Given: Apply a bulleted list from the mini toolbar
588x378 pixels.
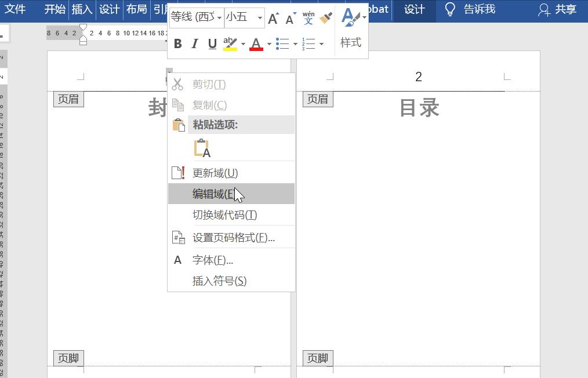Looking at the screenshot, I should pos(284,43).
